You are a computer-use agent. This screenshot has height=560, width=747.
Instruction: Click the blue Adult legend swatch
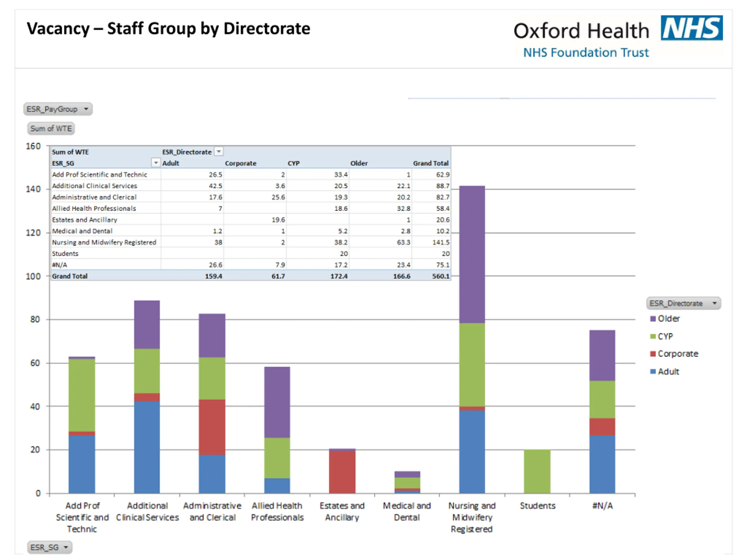653,372
